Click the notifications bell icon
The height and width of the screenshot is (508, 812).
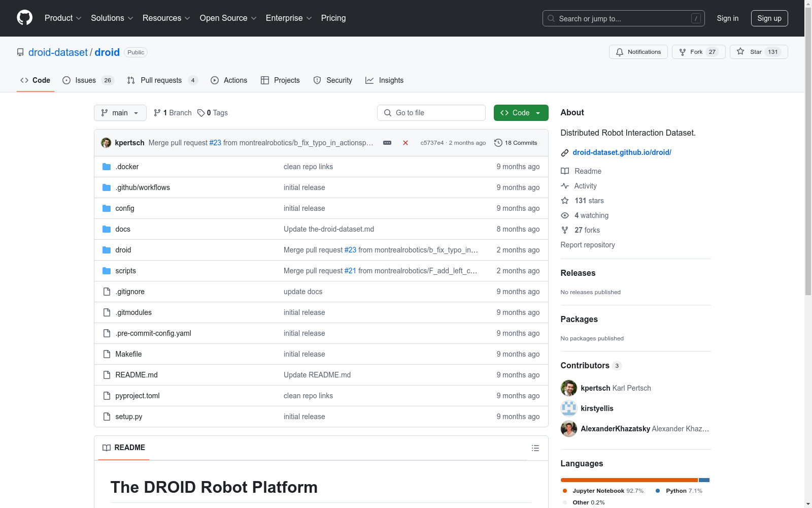pos(620,52)
